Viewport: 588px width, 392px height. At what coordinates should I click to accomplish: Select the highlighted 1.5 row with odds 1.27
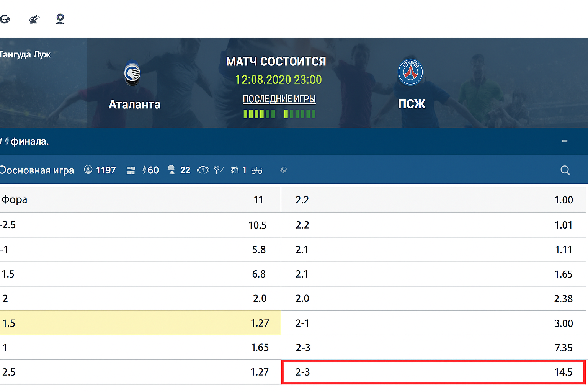coord(140,323)
